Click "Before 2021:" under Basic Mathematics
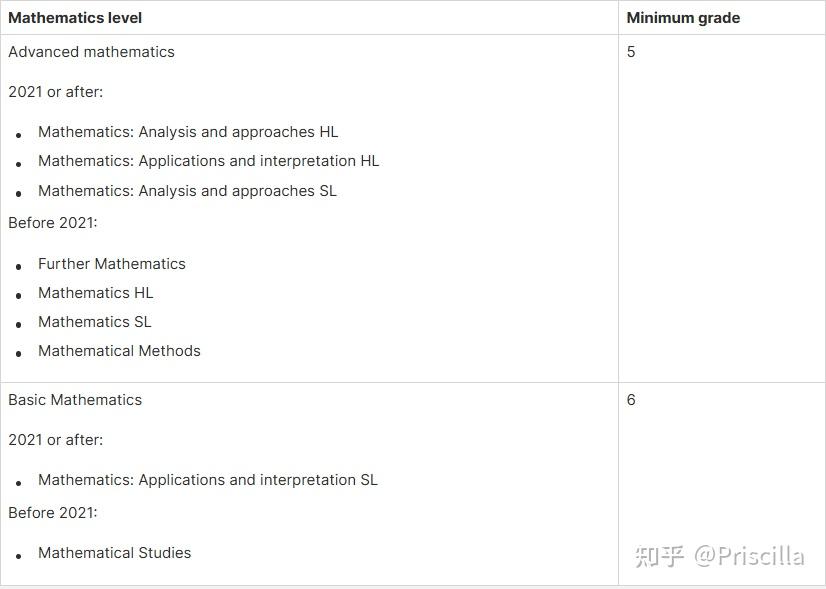The height and width of the screenshot is (589, 826). (x=53, y=513)
